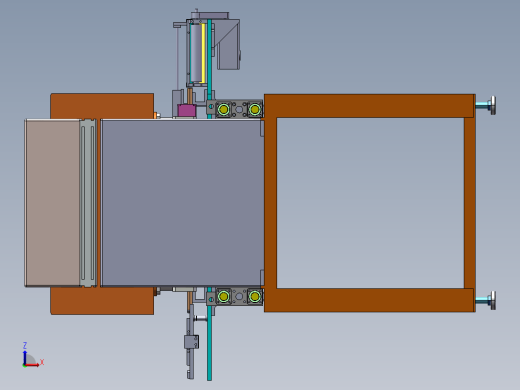Select the beige panel on the left side

coord(52,203)
